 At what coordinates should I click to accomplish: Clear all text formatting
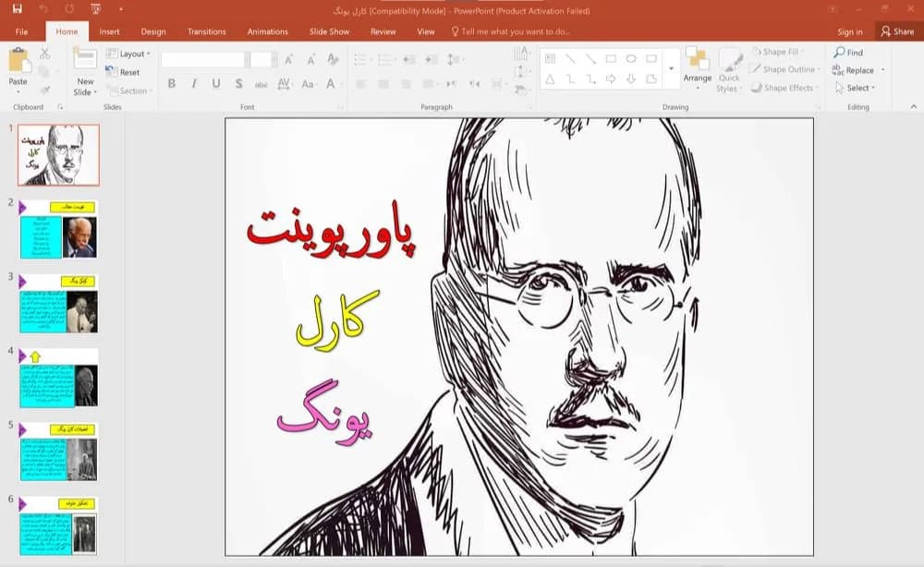[333, 59]
